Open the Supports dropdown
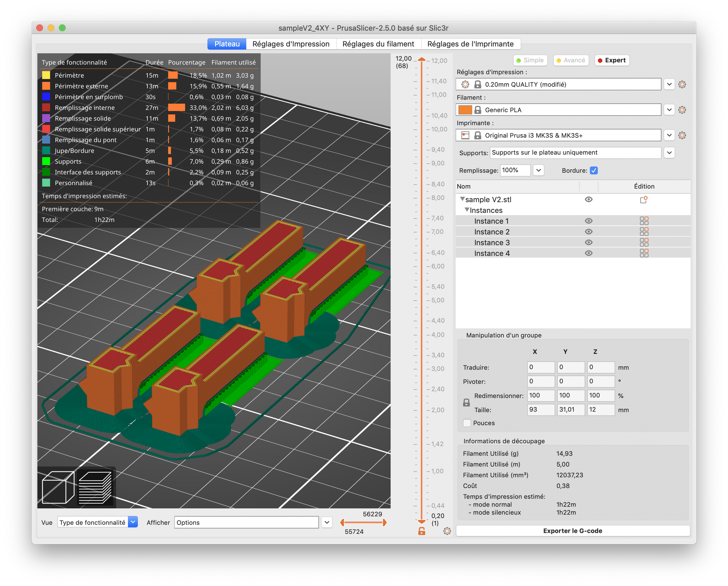This screenshot has width=728, height=586. pos(669,153)
